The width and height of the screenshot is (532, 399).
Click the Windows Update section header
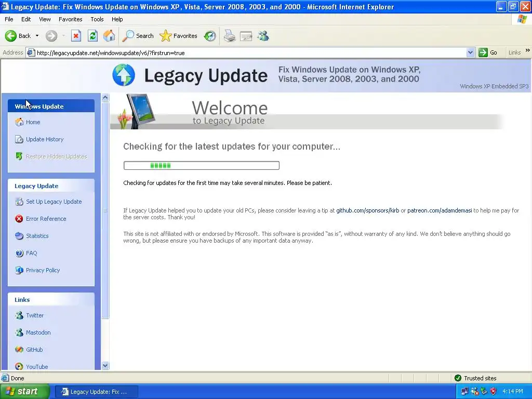(51, 106)
